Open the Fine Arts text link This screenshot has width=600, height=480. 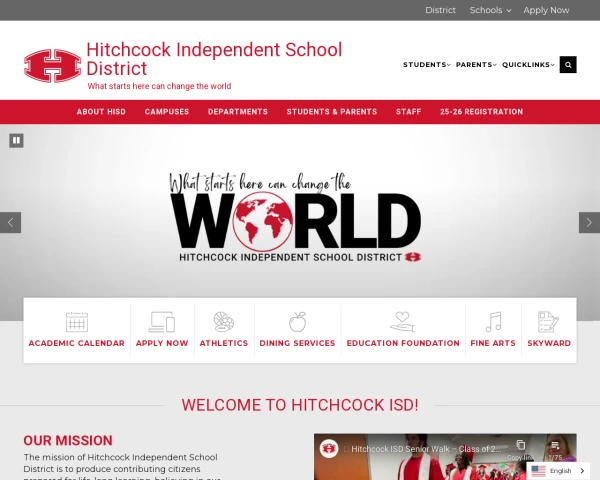(x=493, y=343)
